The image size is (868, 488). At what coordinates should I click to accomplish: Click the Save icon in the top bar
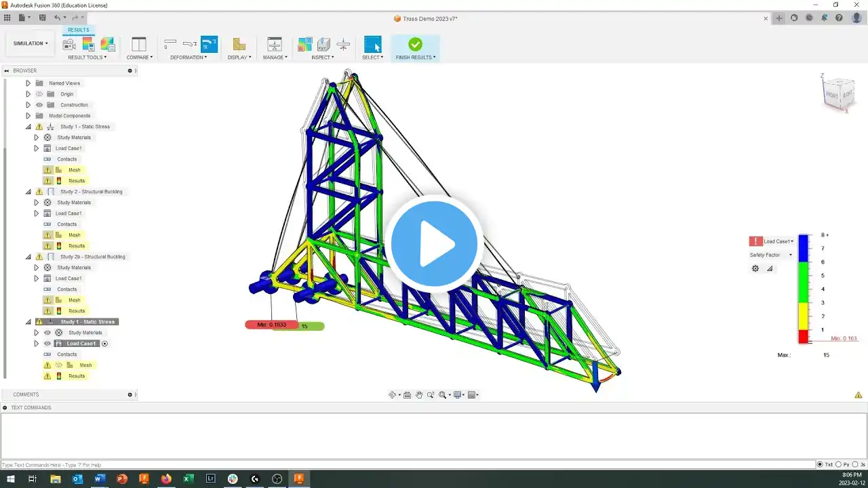tap(43, 18)
